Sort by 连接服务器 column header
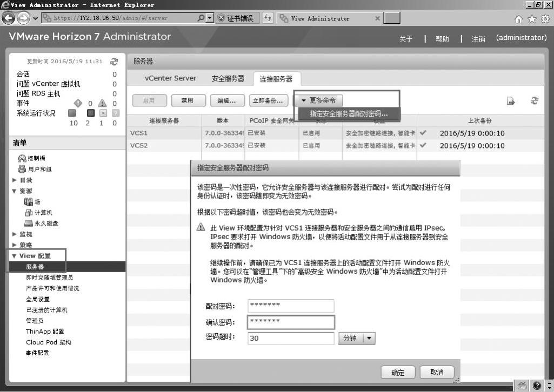 pos(164,120)
